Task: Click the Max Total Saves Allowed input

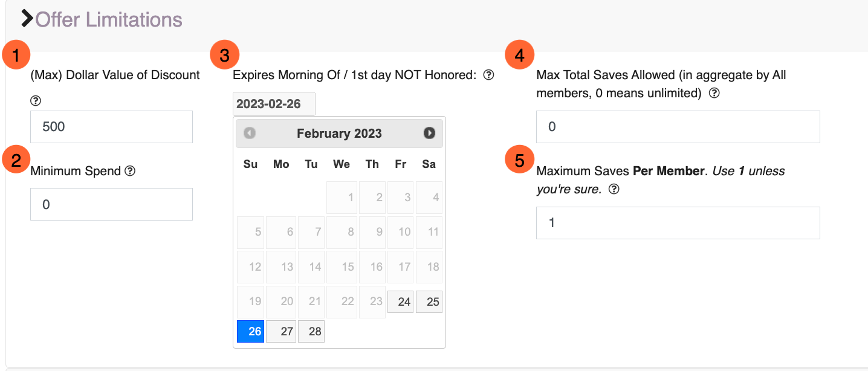Action: 678,127
